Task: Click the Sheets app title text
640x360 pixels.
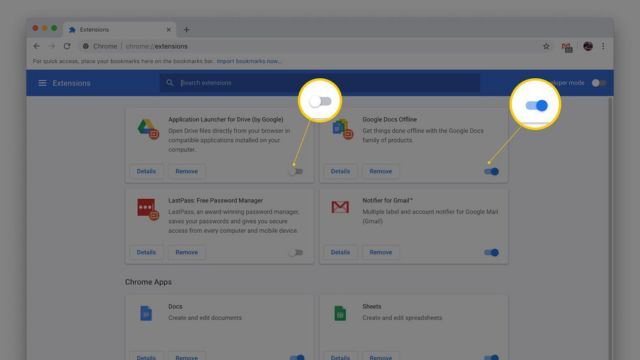Action: point(371,307)
